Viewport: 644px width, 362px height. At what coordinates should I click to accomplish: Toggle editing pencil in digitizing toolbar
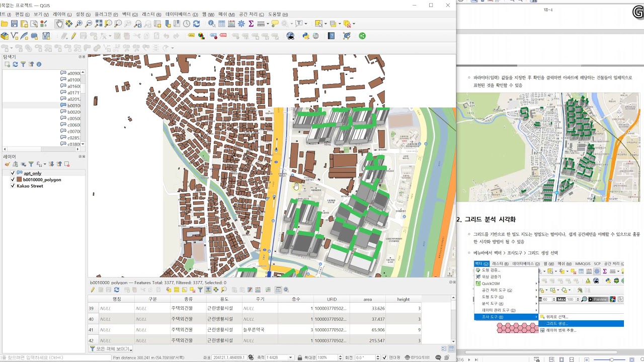73,36
